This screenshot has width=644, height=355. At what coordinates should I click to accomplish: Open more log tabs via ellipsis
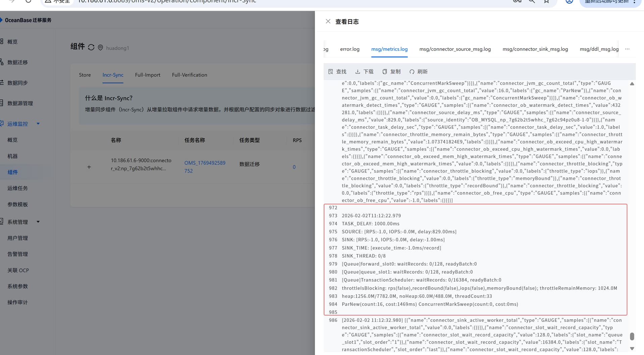pos(627,49)
